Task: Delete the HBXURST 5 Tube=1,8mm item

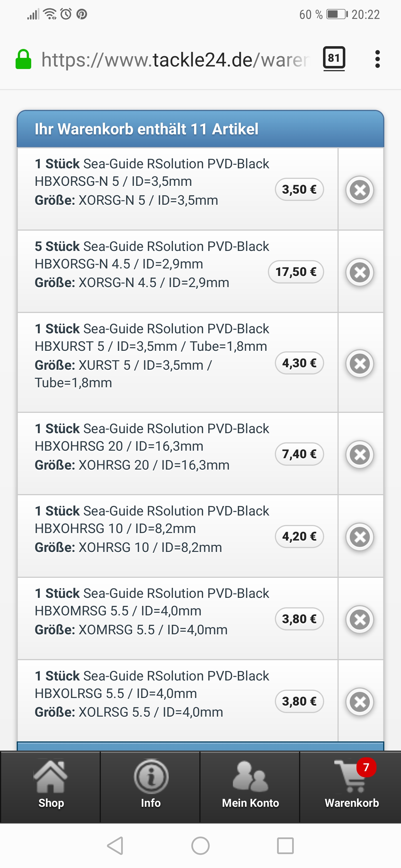Action: [360, 363]
